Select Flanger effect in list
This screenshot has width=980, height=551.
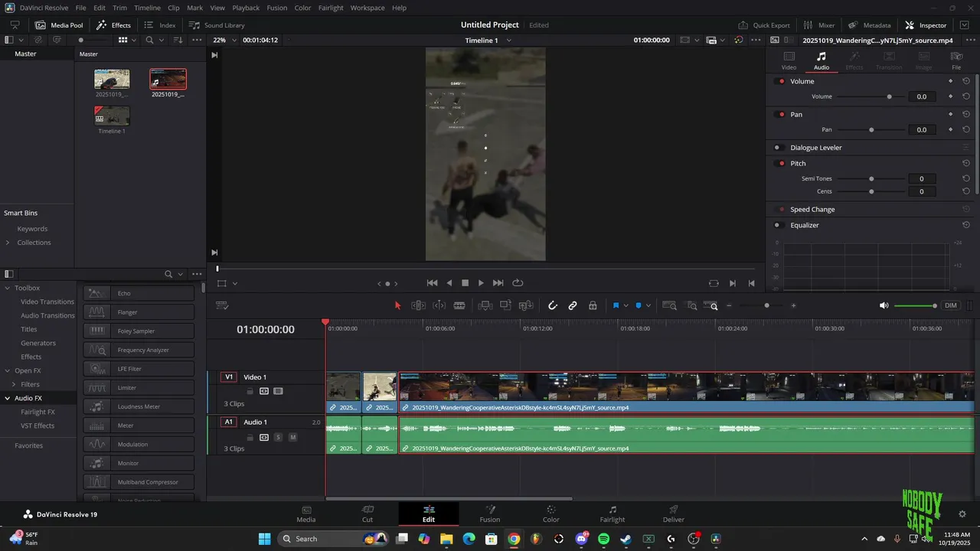(139, 312)
